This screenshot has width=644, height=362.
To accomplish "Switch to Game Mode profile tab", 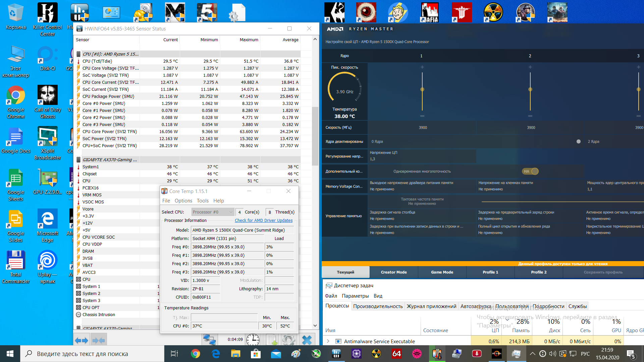I will (x=442, y=272).
